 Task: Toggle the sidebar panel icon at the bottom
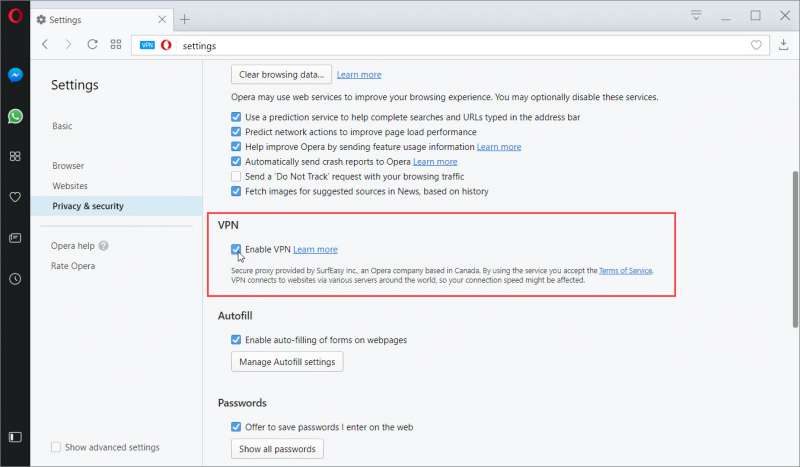(x=15, y=437)
